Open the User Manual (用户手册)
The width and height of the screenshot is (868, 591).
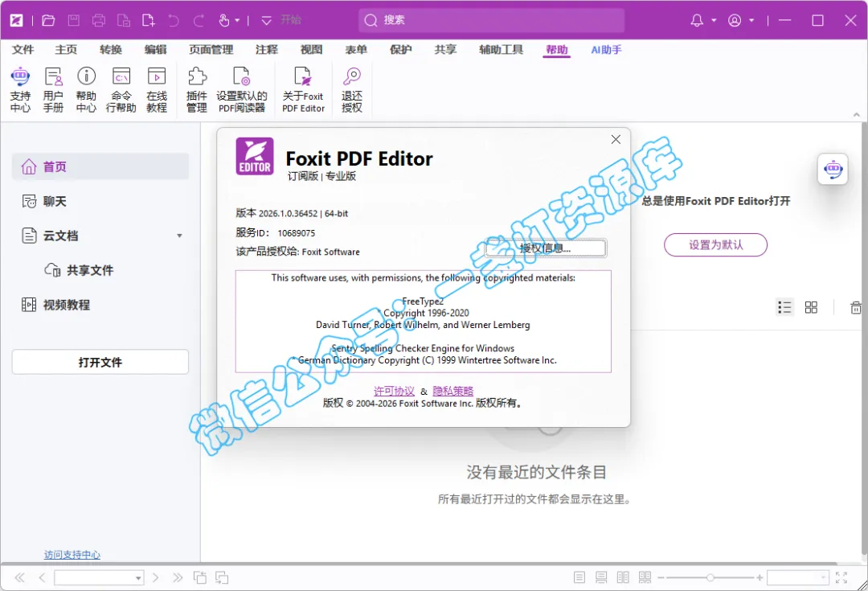(x=53, y=89)
